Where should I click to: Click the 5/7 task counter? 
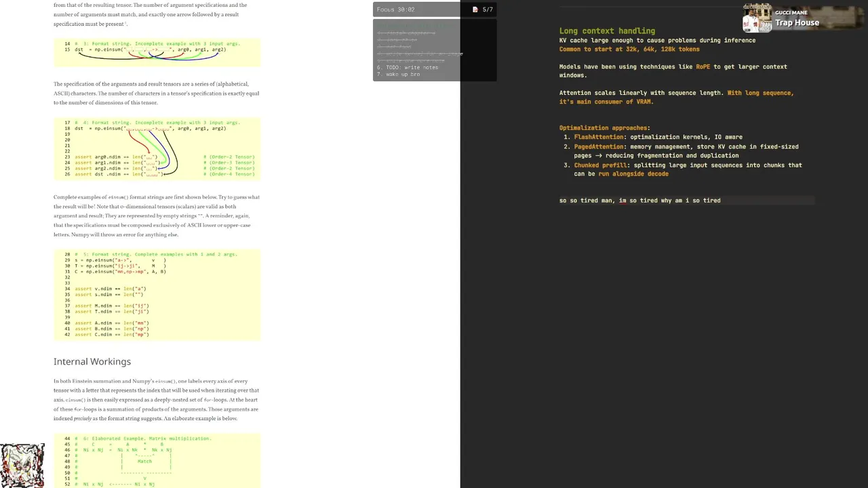tap(488, 9)
